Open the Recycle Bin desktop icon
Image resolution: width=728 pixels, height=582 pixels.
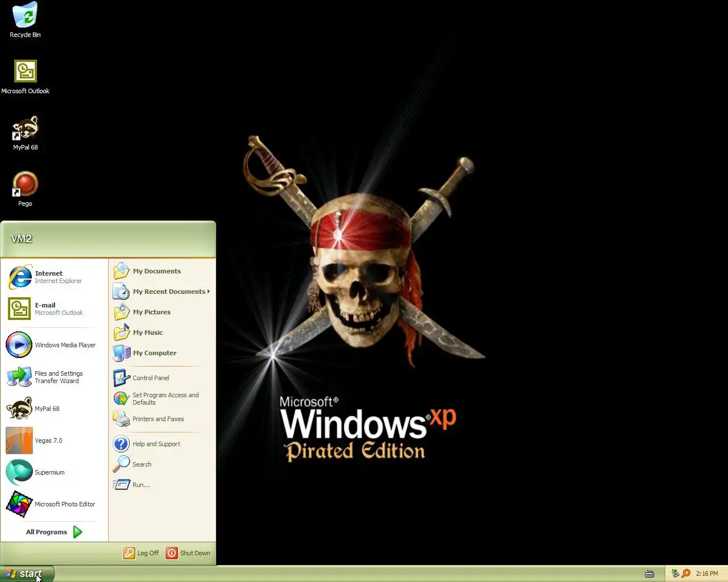25,20
